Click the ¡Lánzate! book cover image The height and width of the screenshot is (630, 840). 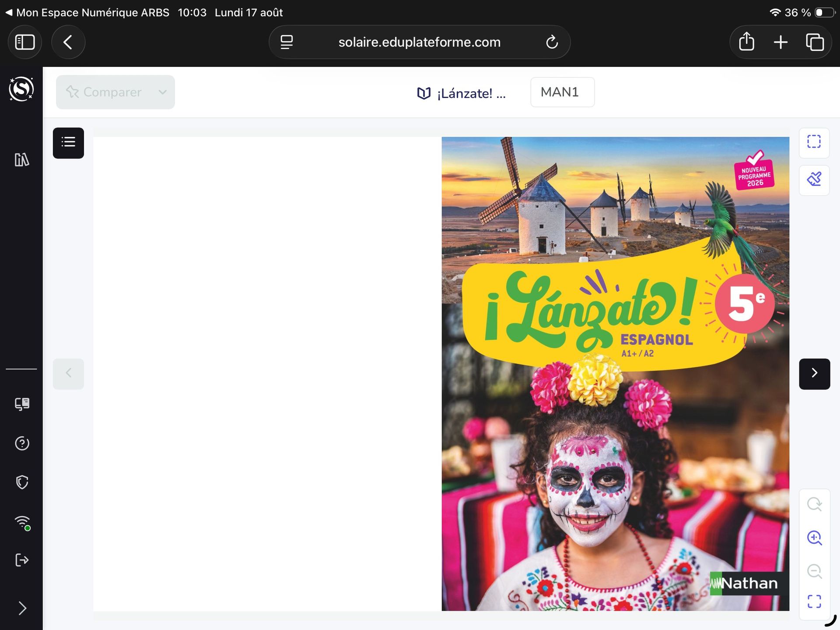coord(616,374)
